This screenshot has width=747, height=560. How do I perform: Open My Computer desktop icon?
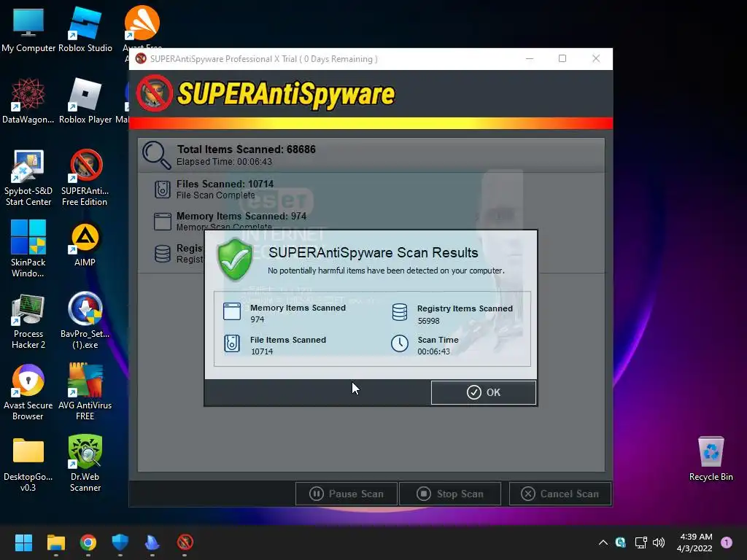28,29
